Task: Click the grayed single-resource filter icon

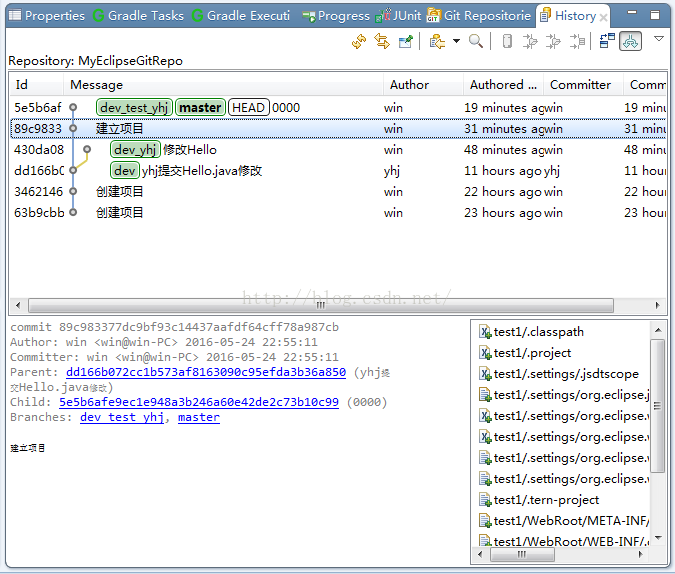Action: pyautogui.click(x=507, y=42)
